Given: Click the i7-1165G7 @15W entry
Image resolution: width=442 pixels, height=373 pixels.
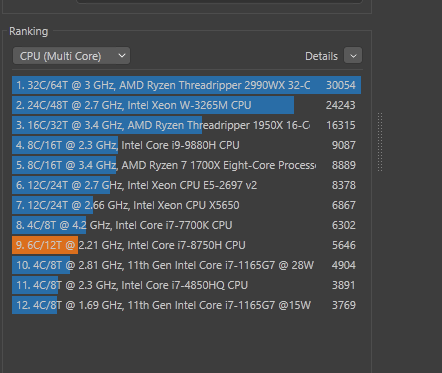Looking at the screenshot, I should [187, 305].
